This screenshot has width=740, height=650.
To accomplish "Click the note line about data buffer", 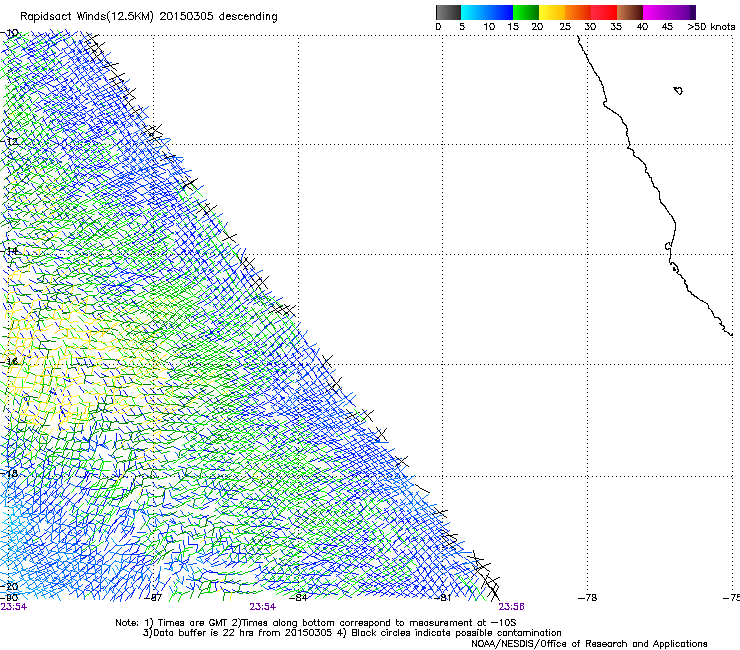I will coord(352,633).
